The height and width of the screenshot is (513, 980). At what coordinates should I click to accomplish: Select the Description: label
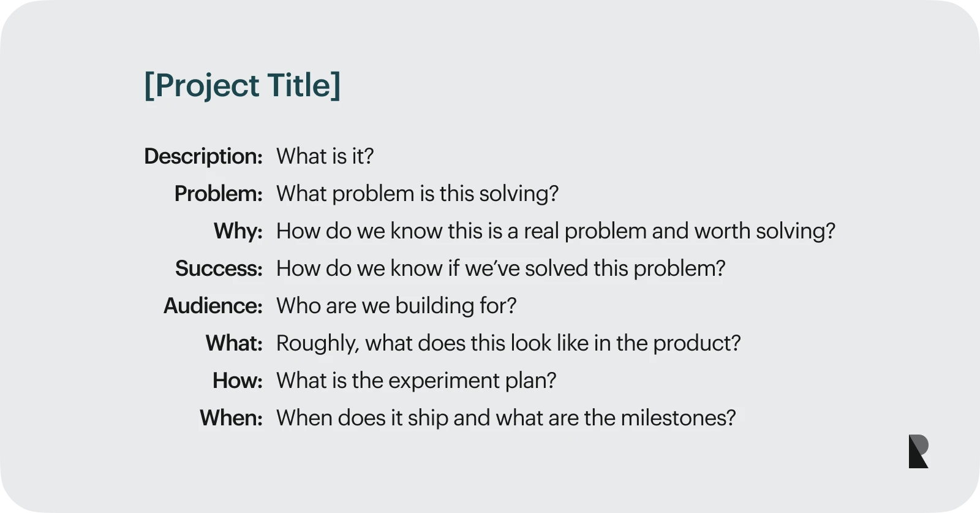(x=203, y=156)
